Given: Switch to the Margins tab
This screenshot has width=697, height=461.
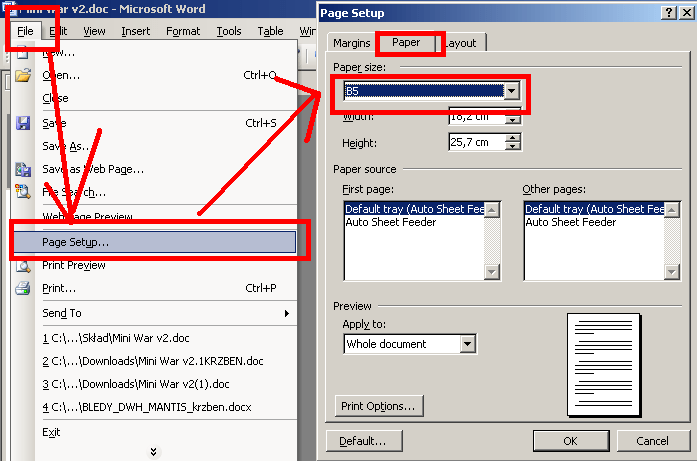Looking at the screenshot, I should tap(351, 44).
